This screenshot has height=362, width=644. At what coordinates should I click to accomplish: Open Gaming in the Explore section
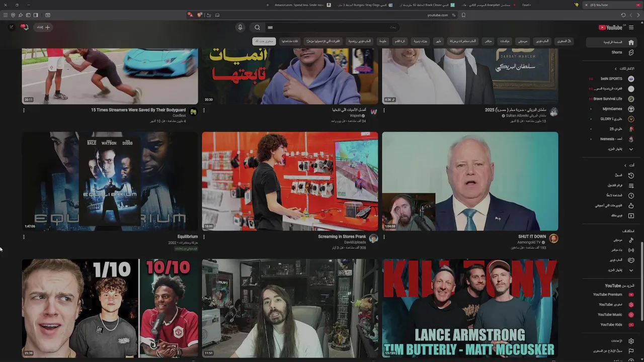611,260
